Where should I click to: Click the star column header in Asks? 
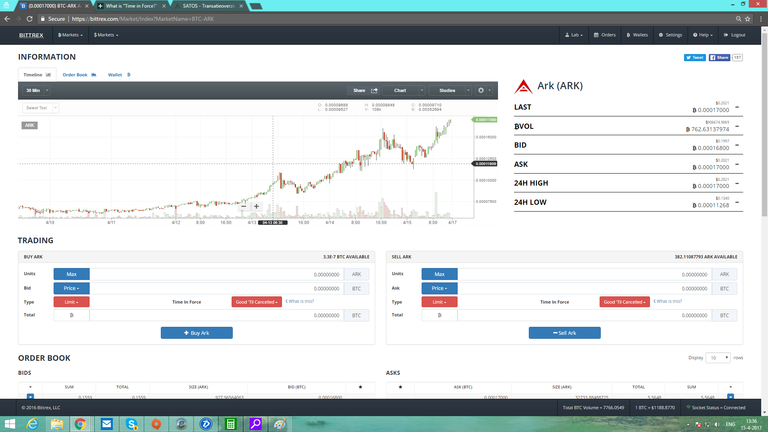point(400,387)
